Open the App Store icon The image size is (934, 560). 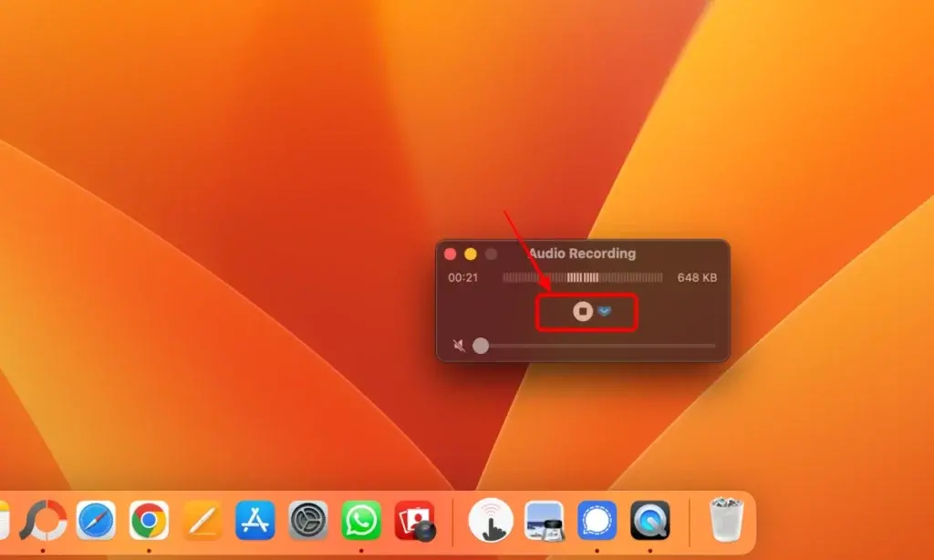tap(255, 521)
